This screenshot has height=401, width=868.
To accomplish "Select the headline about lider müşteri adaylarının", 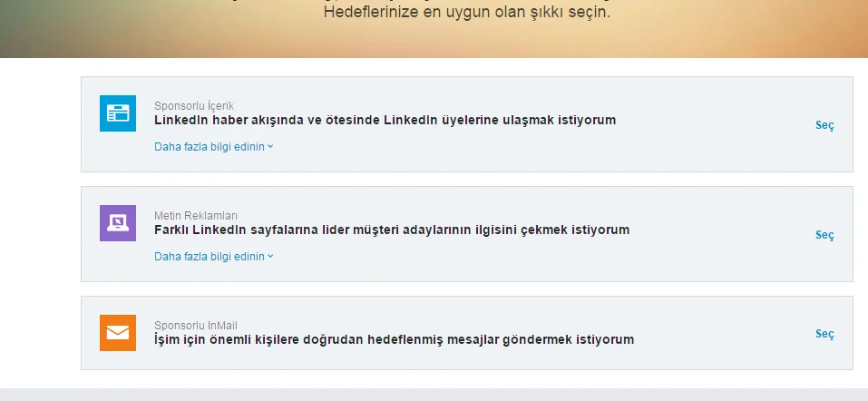I will point(391,230).
